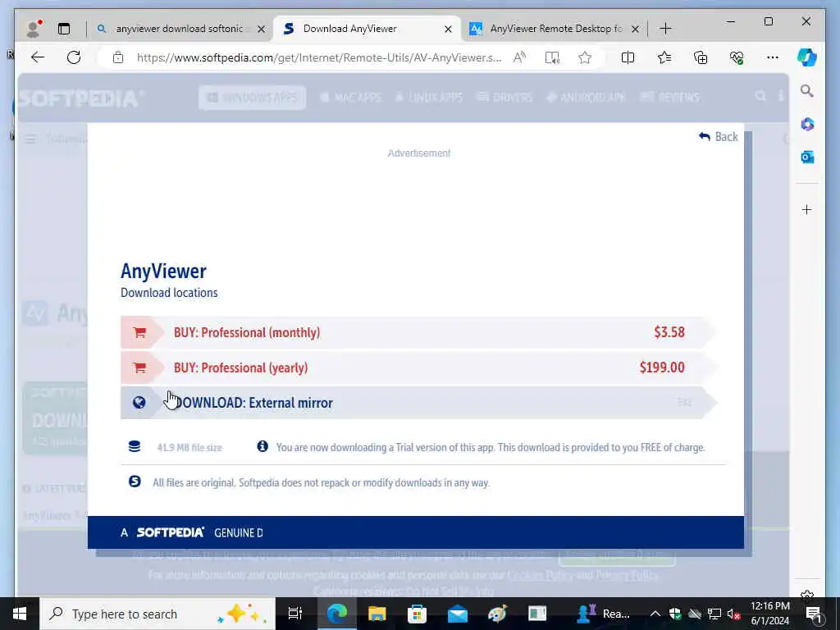Open Microsoft Edge from taskbar
840x630 pixels.
[x=337, y=614]
